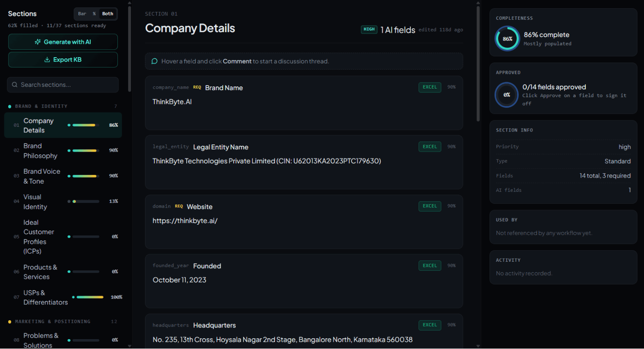This screenshot has width=644, height=349.
Task: Focus the Search sections field
Action: tap(63, 85)
